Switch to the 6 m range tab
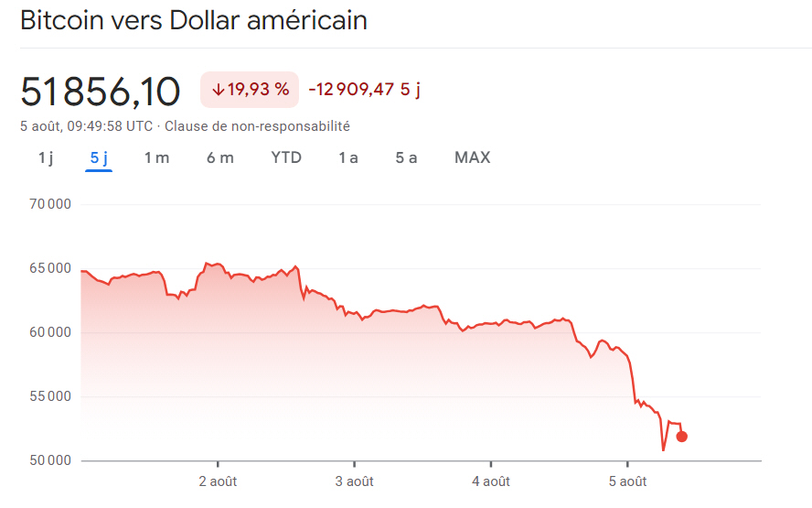The width and height of the screenshot is (812, 508). [219, 157]
